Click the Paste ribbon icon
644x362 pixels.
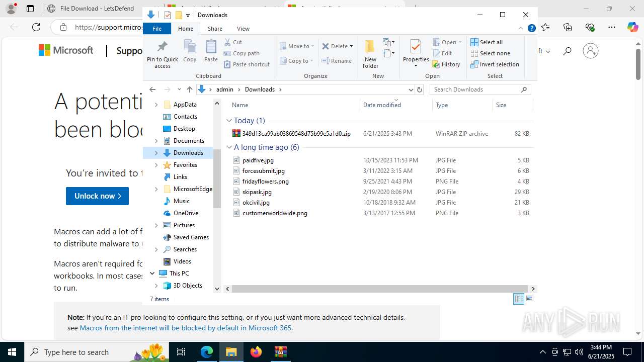pyautogui.click(x=211, y=51)
